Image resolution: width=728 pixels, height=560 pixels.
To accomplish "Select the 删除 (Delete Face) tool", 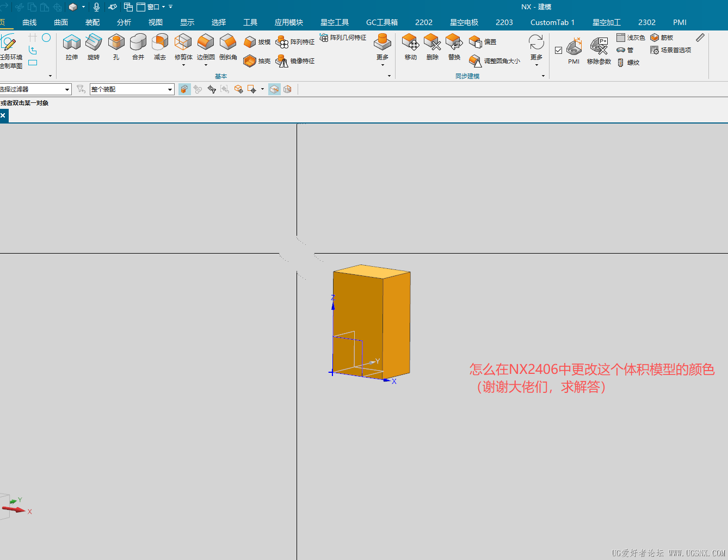I will tap(432, 46).
